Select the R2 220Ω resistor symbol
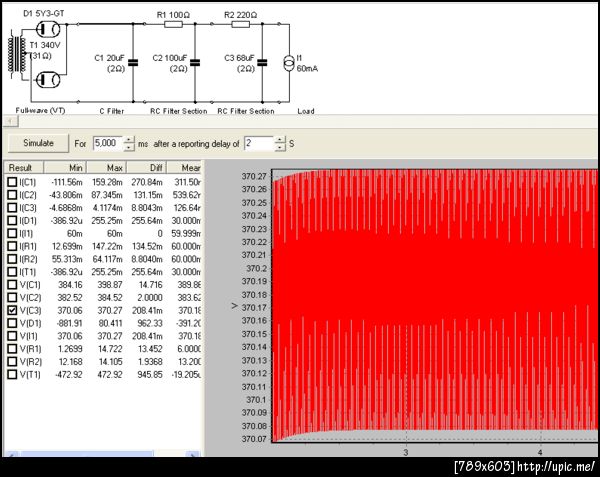The image size is (600, 477). [x=241, y=24]
